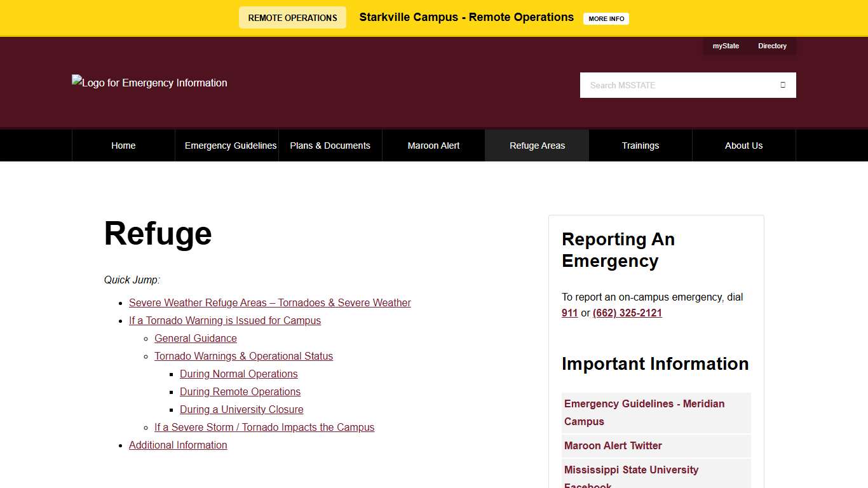Dial the (662) 325-2121 phone link
Screen dimensions: 868x488
[x=627, y=313]
